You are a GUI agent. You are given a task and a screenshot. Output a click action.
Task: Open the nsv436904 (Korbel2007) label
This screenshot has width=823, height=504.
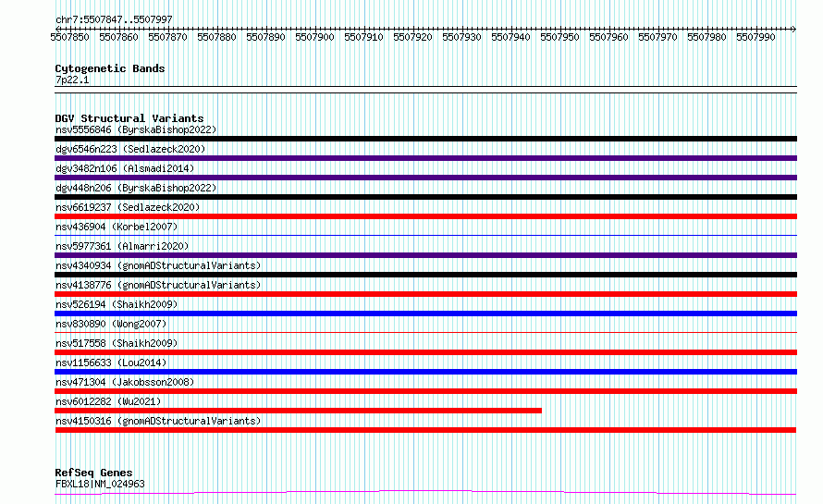tap(117, 227)
